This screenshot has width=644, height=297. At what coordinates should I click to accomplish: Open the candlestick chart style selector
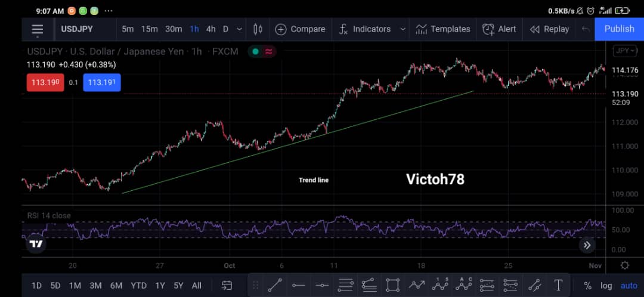click(x=258, y=29)
